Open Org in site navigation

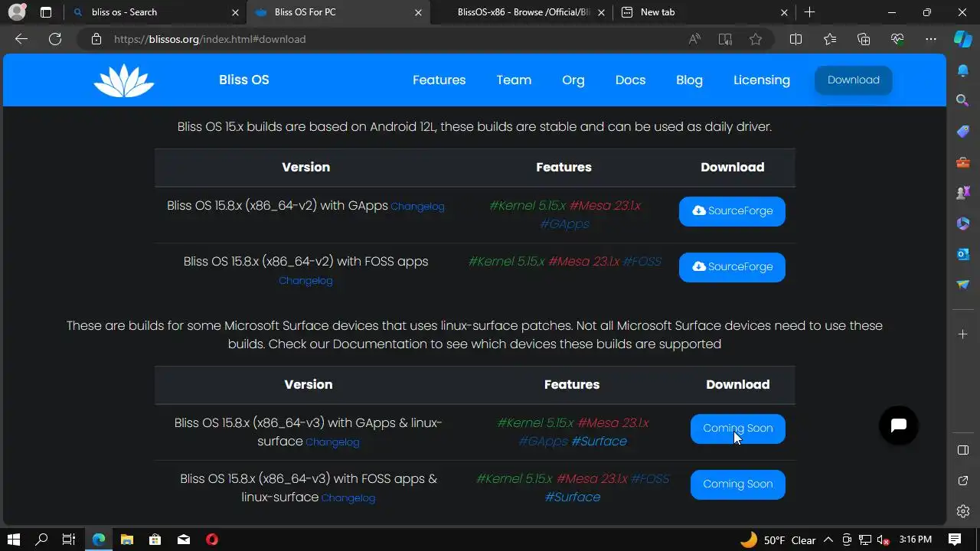[573, 80]
